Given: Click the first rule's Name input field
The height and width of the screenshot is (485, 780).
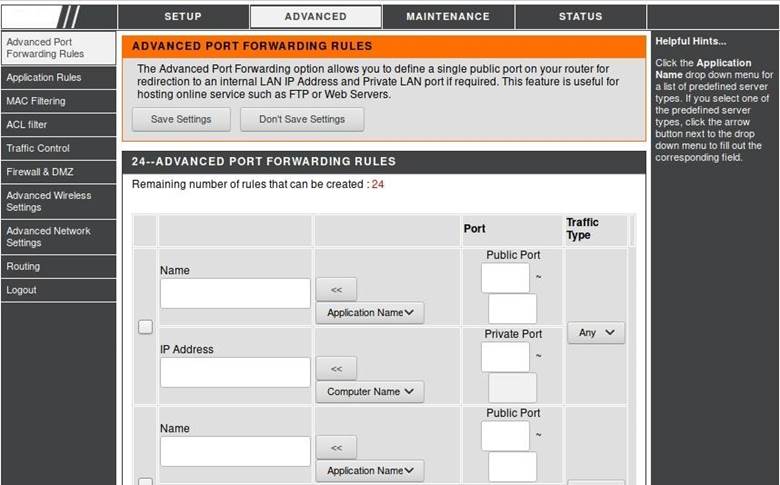Looking at the screenshot, I should (x=235, y=293).
